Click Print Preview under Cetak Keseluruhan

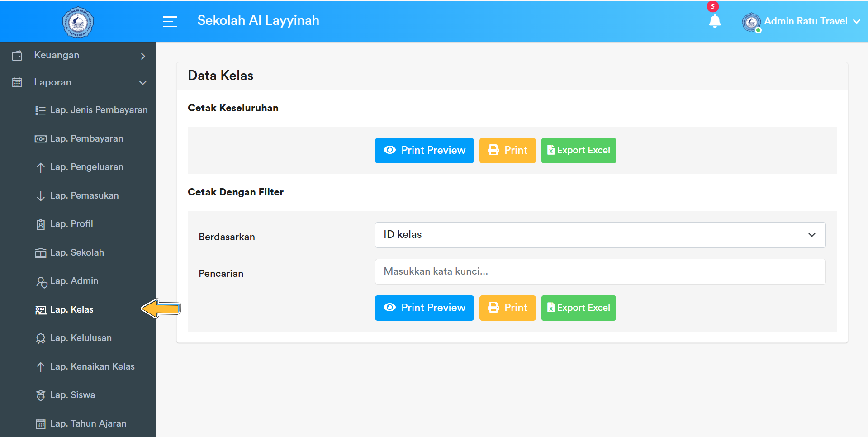point(424,150)
